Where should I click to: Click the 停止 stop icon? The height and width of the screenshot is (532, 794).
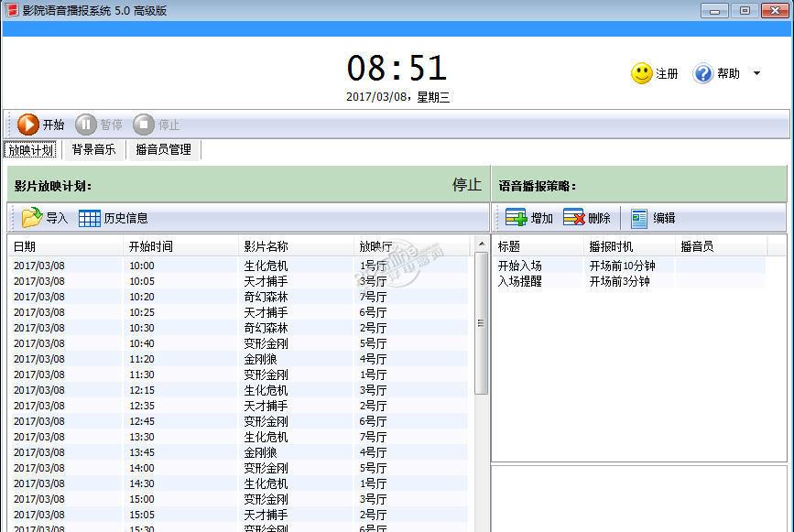(x=143, y=125)
